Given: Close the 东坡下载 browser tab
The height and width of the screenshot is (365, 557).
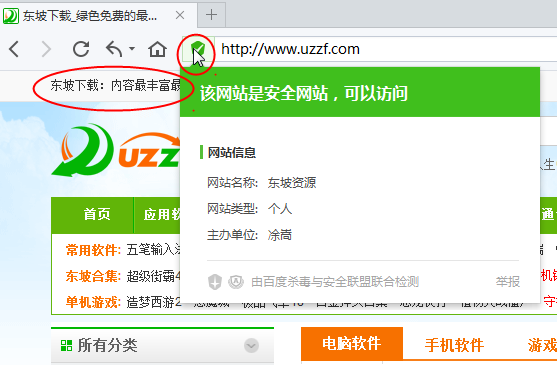Looking at the screenshot, I should [180, 15].
